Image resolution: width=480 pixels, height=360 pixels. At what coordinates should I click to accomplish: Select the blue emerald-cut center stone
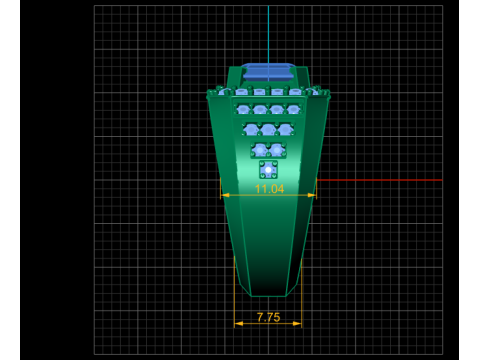point(268,72)
